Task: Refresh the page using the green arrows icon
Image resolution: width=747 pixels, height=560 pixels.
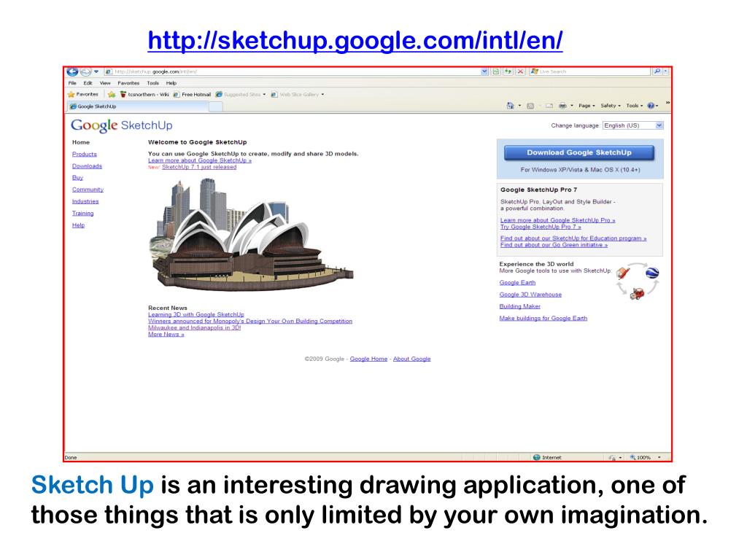Action: coord(508,72)
